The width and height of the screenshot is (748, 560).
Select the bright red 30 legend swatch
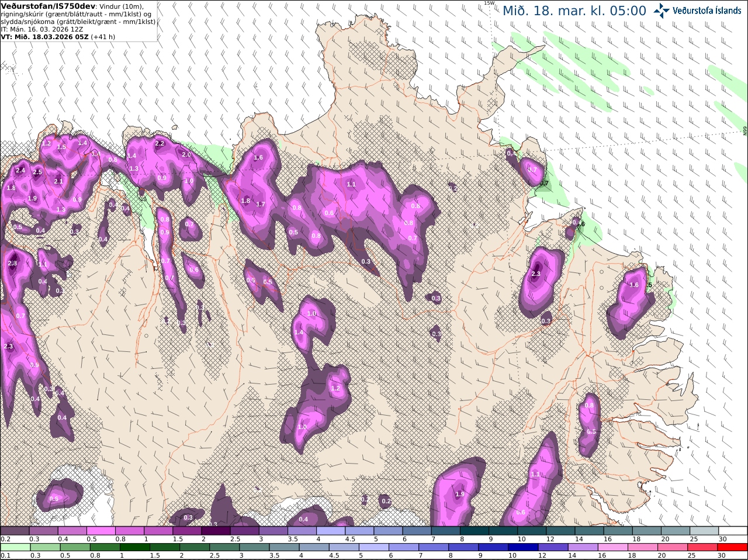[733, 548]
